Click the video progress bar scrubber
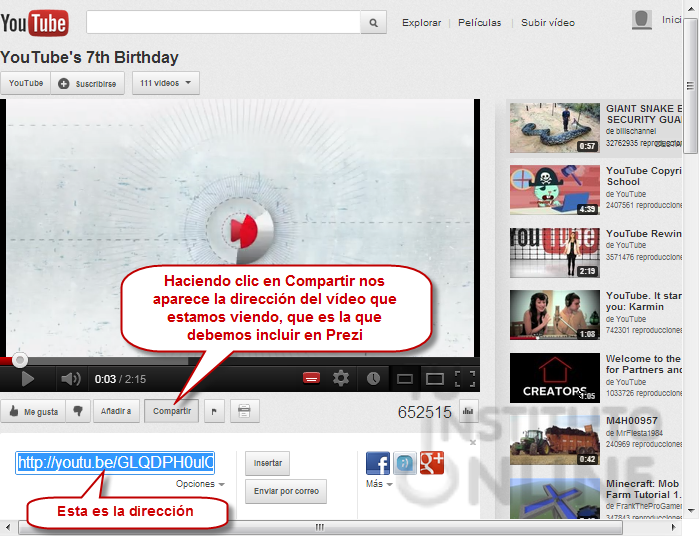 pos(20,360)
